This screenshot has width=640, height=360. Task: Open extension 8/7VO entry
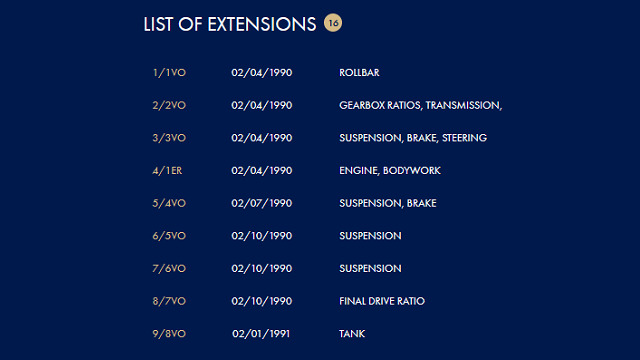(169, 301)
